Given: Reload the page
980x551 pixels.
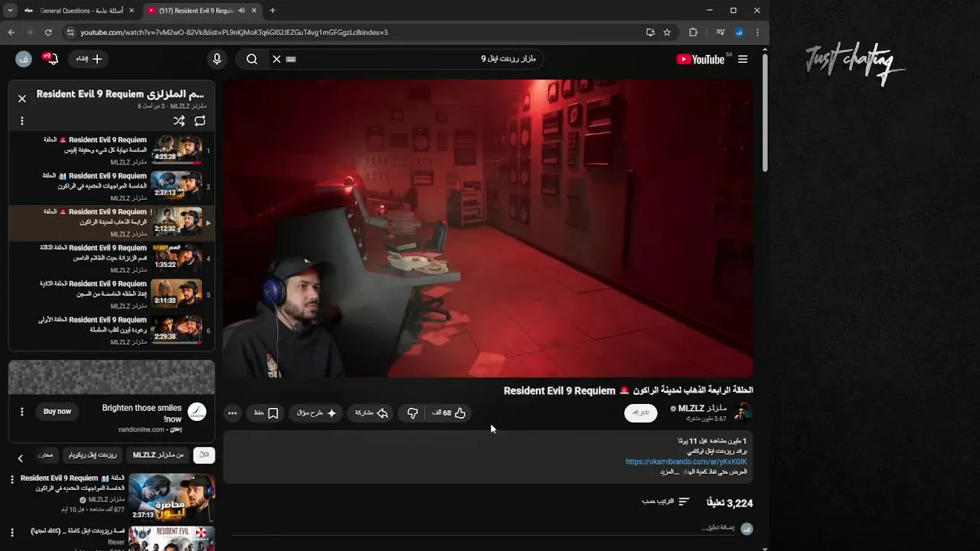Looking at the screenshot, I should coord(48,32).
